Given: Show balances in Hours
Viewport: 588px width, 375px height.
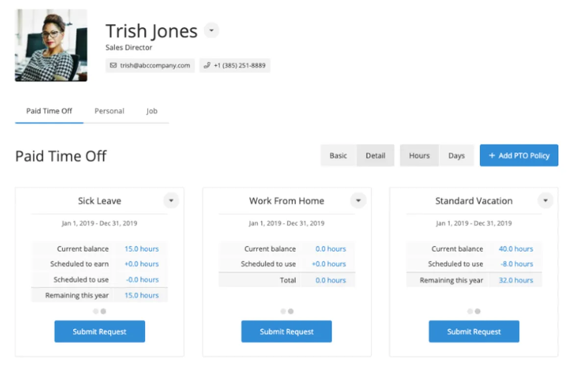Looking at the screenshot, I should (x=419, y=156).
